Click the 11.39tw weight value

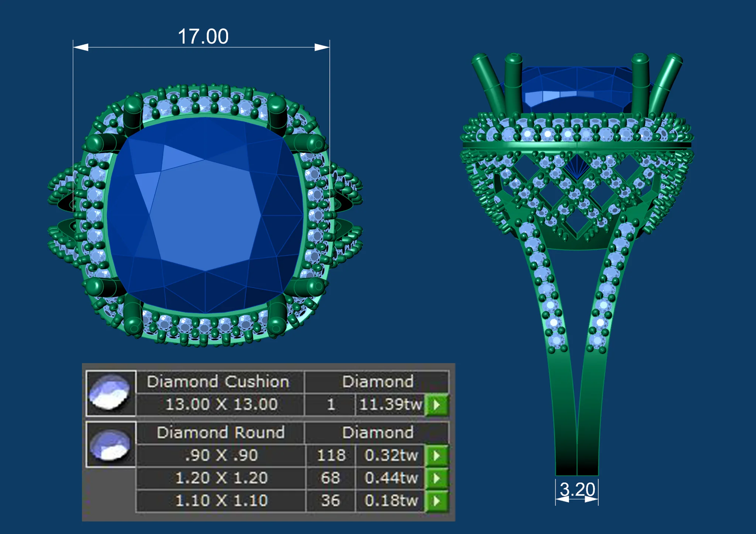391,404
